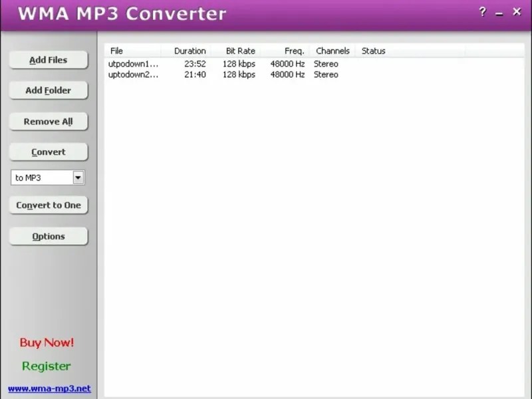Sort by the Freq. column header
This screenshot has height=399, width=532.
tap(285, 51)
